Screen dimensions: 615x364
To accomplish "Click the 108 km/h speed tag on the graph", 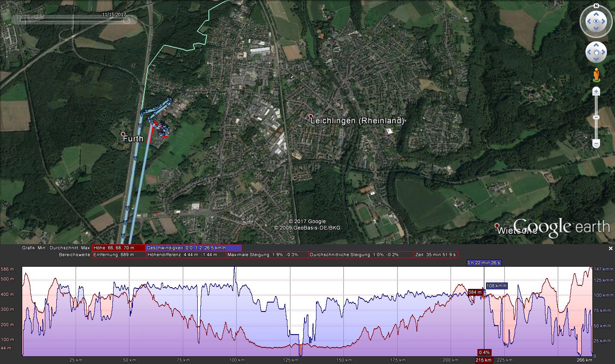I will (x=496, y=286).
